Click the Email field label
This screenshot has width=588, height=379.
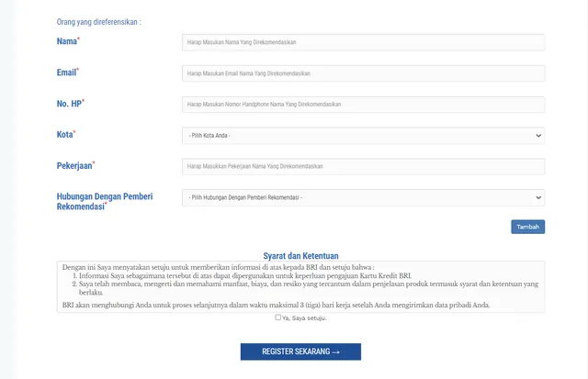click(67, 72)
